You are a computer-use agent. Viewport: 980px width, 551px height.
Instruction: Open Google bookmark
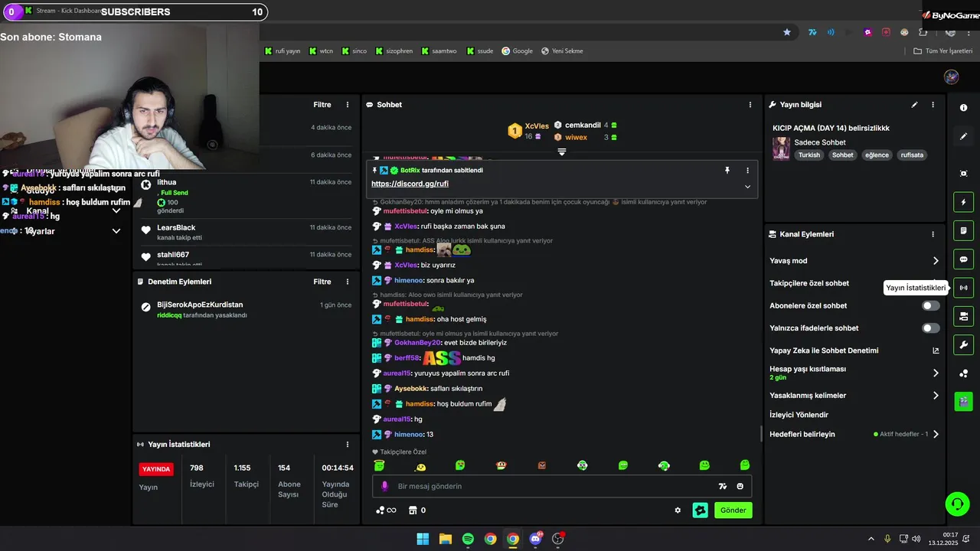[518, 51]
